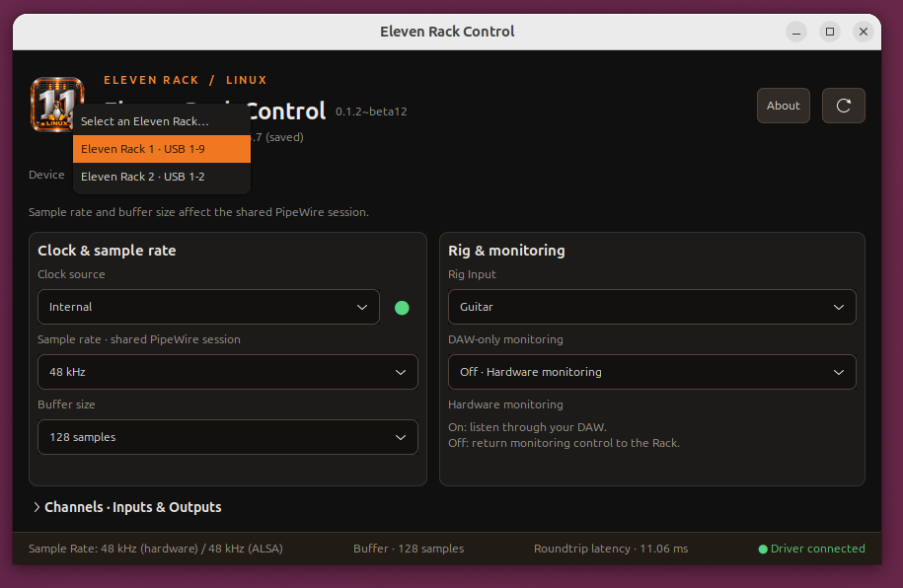Viewport: 903px width, 588px height.
Task: Click the ELEVEN RACK / LINUX header text
Action: (186, 80)
